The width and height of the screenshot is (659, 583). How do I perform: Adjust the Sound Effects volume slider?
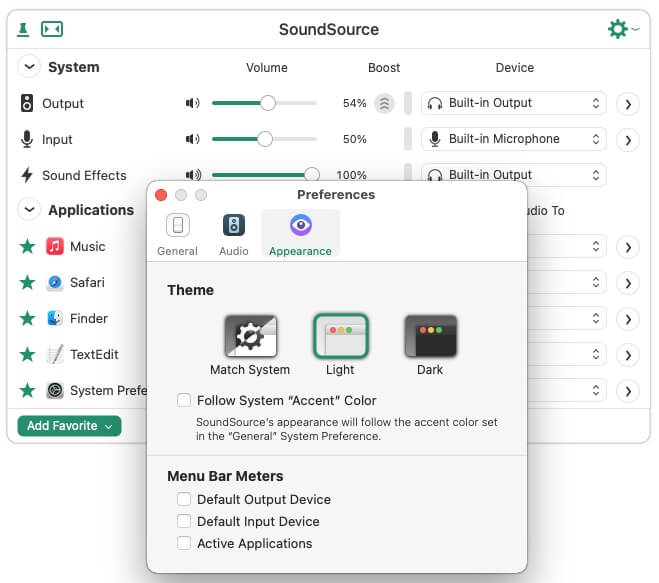(x=266, y=174)
